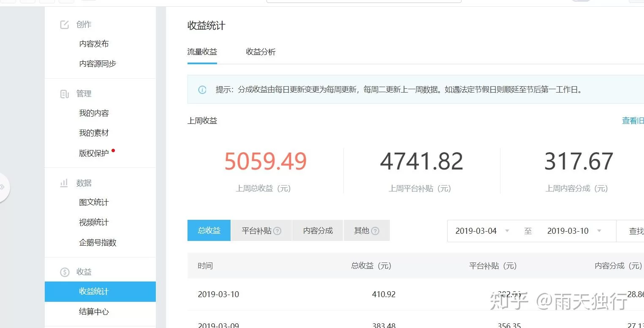The width and height of the screenshot is (644, 328).
Task: Go to 企鹅号指数 page
Action: point(98,243)
